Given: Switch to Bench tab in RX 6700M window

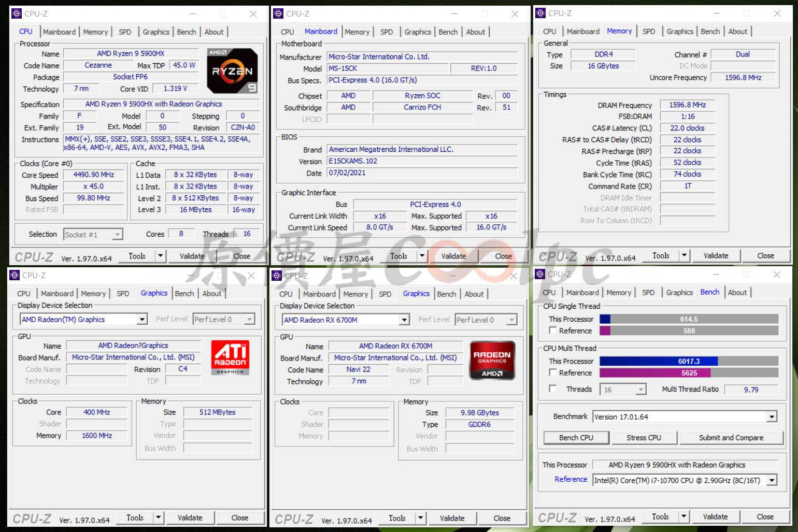Looking at the screenshot, I should pyautogui.click(x=446, y=294).
